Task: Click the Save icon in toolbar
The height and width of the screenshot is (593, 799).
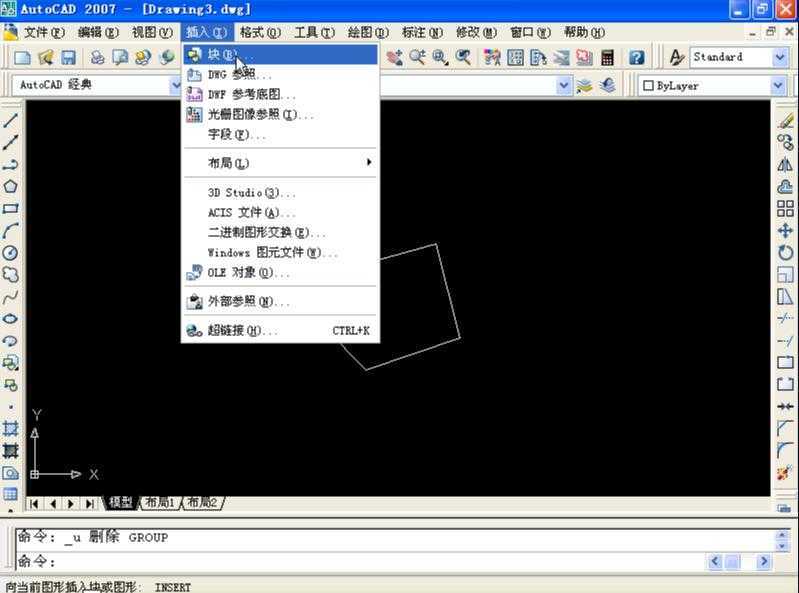Action: tap(68, 58)
